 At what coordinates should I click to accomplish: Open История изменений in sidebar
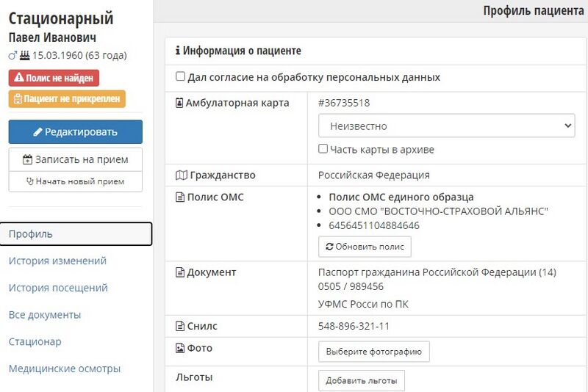57,261
